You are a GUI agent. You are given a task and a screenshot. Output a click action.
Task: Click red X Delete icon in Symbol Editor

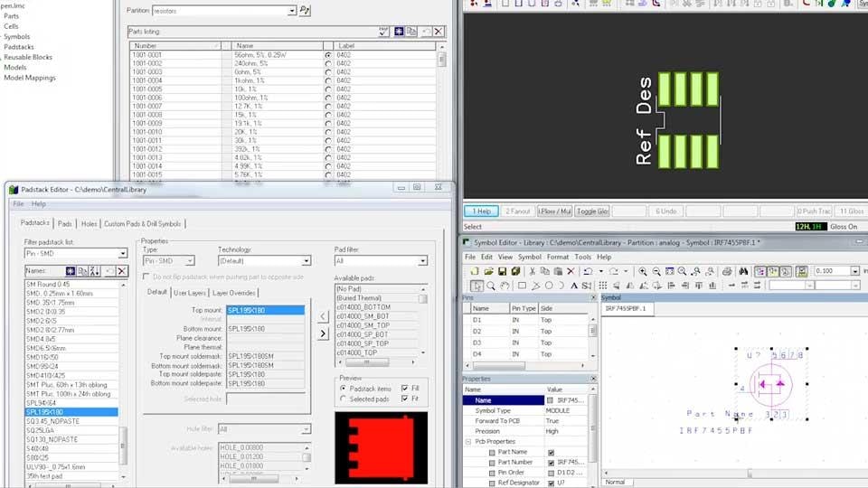point(571,271)
